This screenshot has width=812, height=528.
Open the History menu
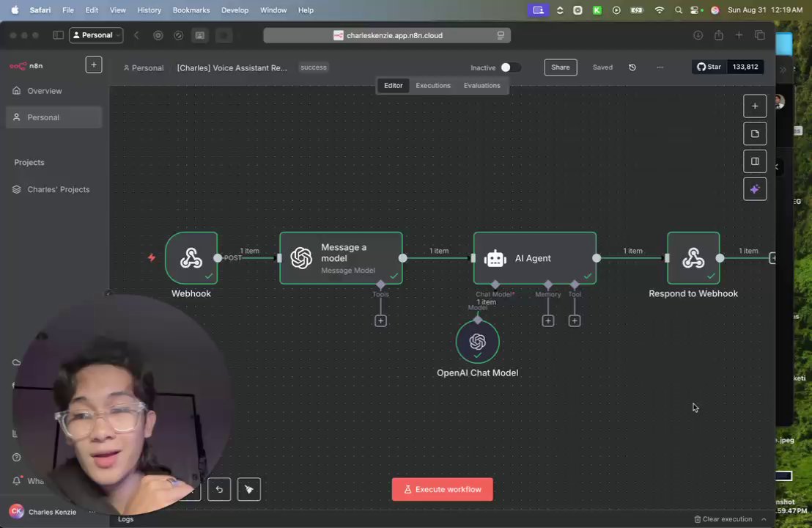click(x=150, y=10)
